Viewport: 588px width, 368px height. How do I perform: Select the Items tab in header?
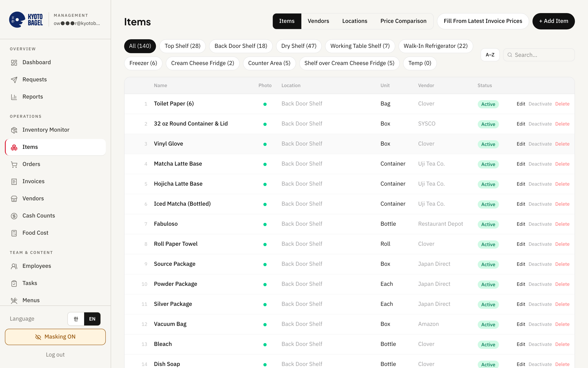pos(287,21)
